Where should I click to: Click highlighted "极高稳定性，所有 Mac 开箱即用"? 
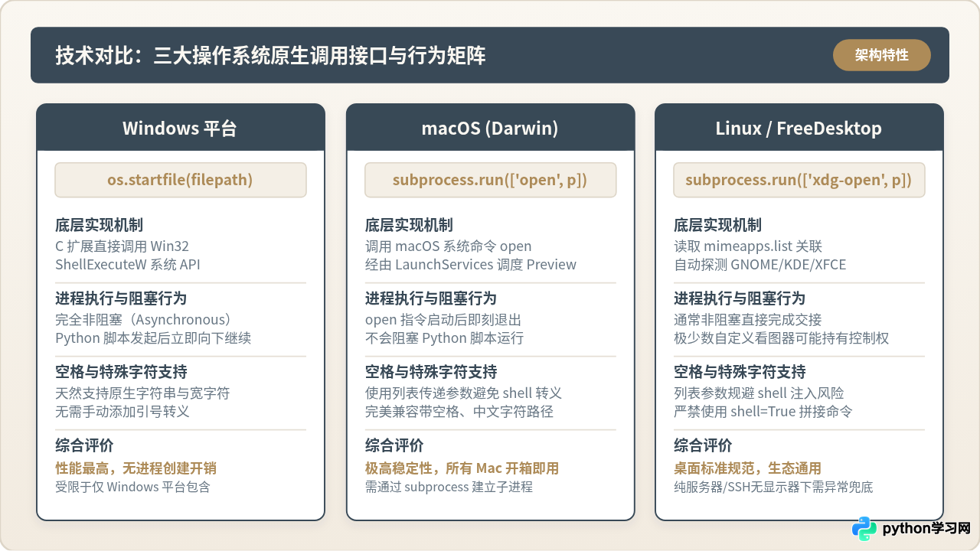[x=462, y=468]
